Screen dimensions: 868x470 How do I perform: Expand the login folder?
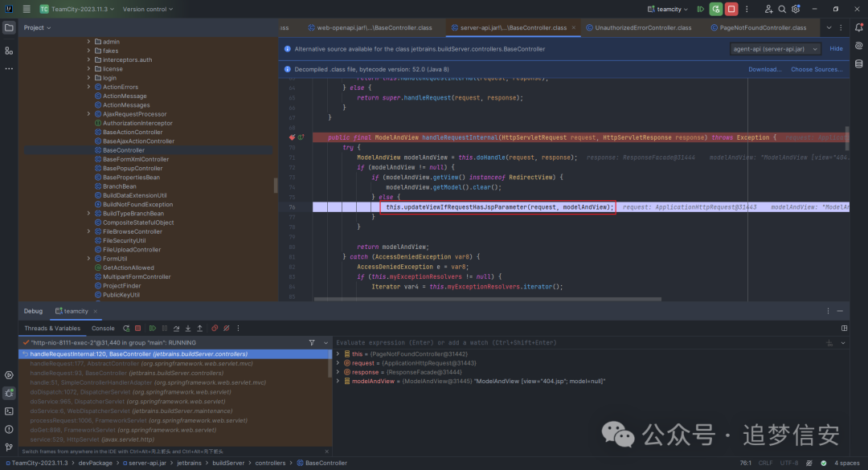coord(88,78)
